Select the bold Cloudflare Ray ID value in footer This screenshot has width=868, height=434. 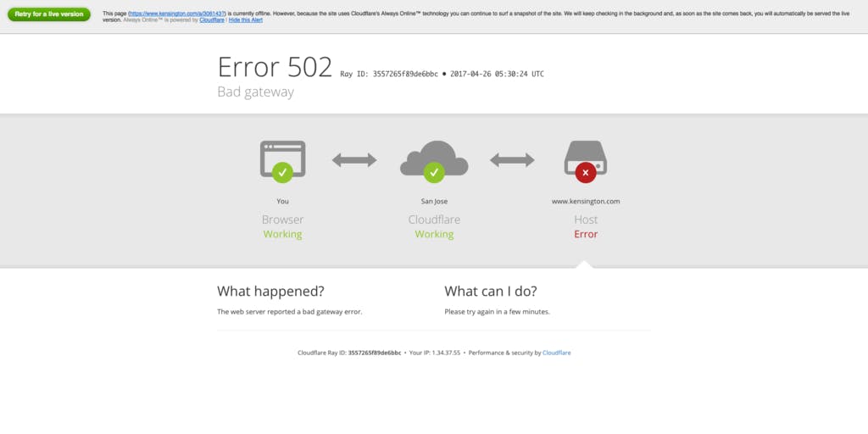(x=374, y=353)
